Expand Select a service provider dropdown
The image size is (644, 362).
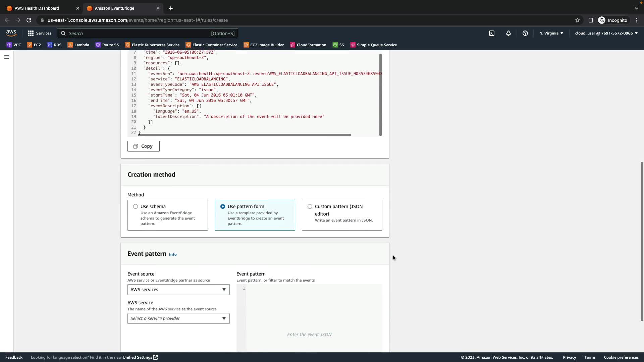(x=178, y=318)
